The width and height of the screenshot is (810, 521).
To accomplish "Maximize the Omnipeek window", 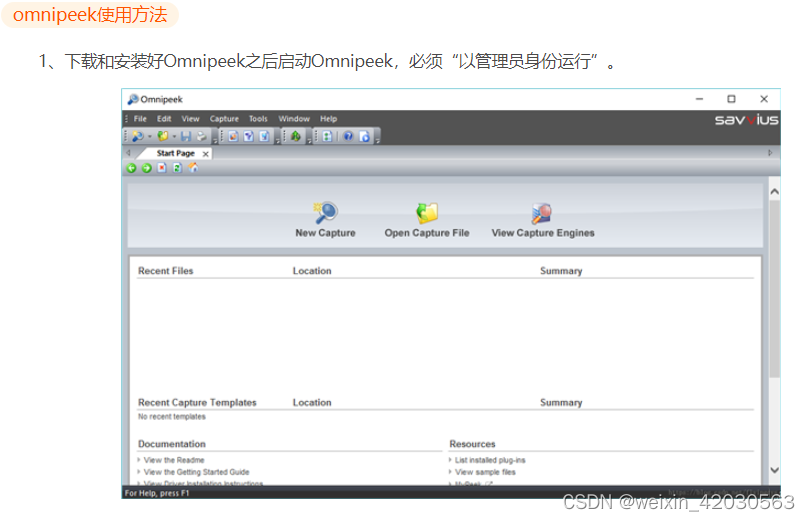I will coord(731,99).
